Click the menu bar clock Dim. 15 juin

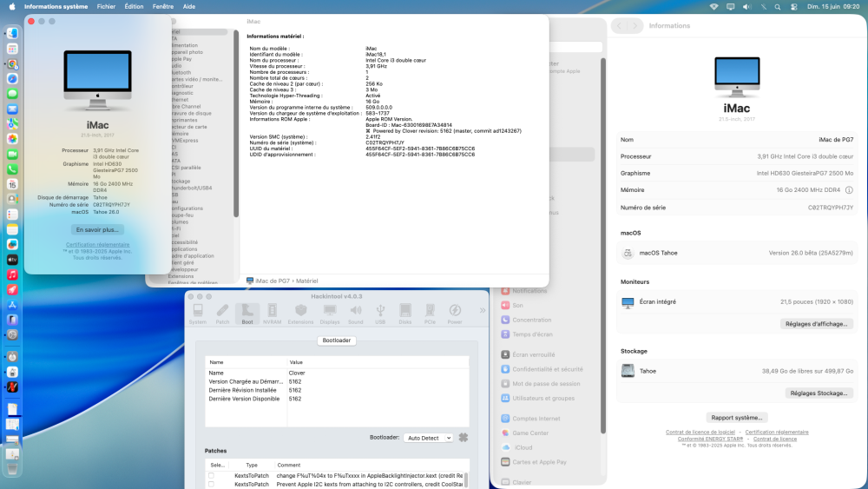[x=832, y=7]
